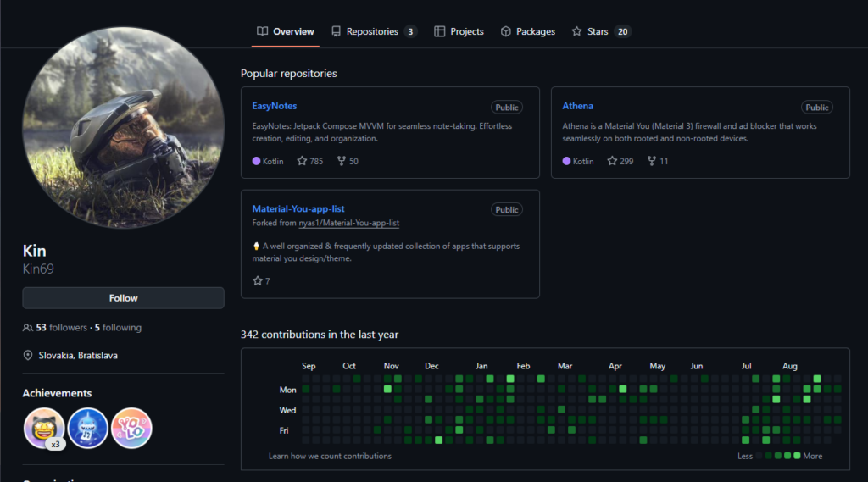Viewport: 868px width, 482px height.
Task: Click the brightest legend square next to More
Action: pyautogui.click(x=797, y=456)
